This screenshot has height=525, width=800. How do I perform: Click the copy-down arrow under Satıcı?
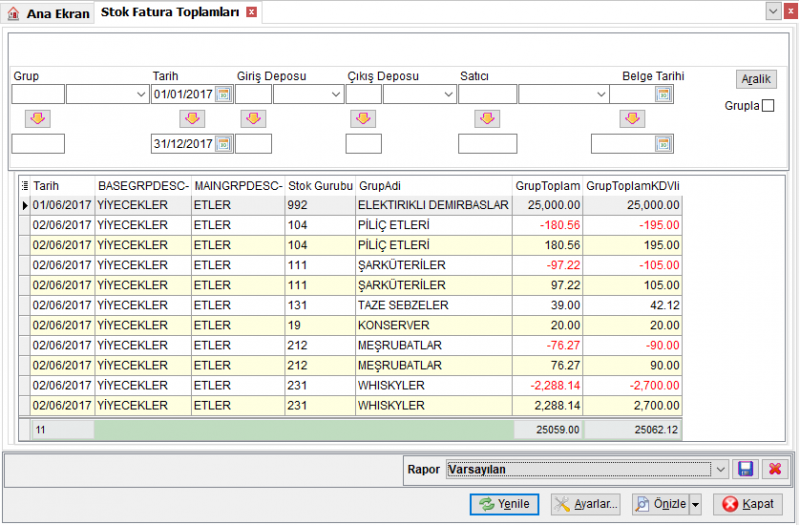coord(487,119)
